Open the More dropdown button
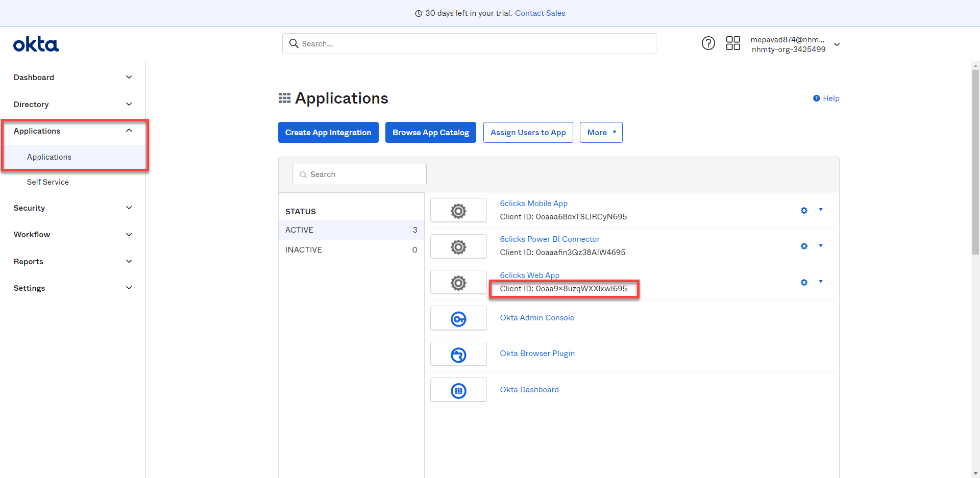Screen dimensions: 980x478 tap(601, 133)
